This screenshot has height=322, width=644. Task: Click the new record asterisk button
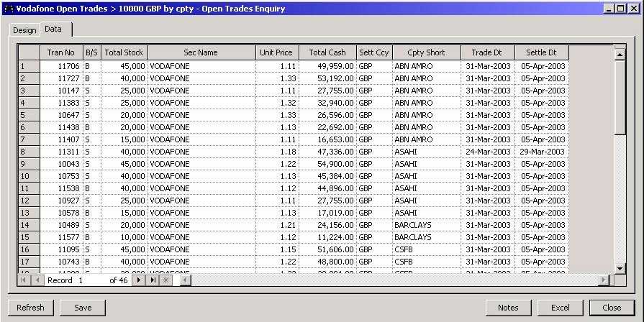coord(167,280)
